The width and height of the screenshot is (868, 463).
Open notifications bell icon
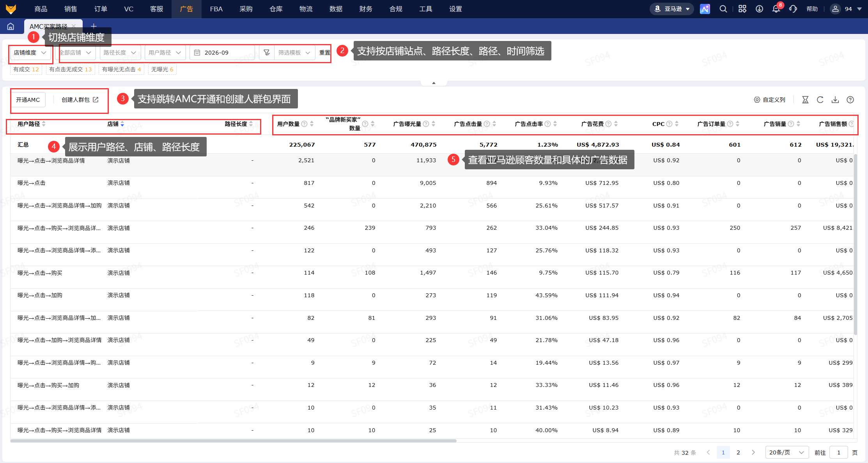776,9
